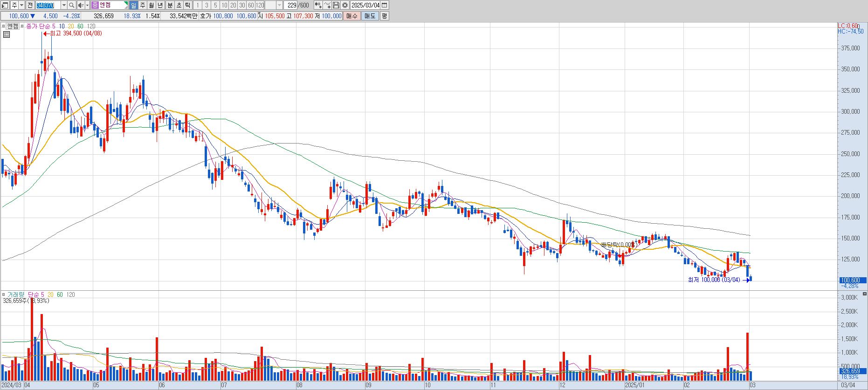Save chart with the floppy disk icon
The image size is (868, 390).
[336, 5]
